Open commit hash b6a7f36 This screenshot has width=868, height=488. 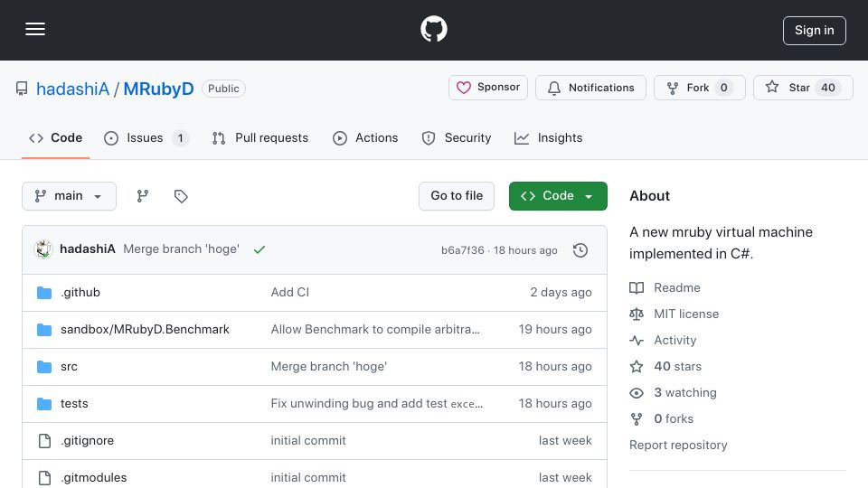(x=462, y=250)
